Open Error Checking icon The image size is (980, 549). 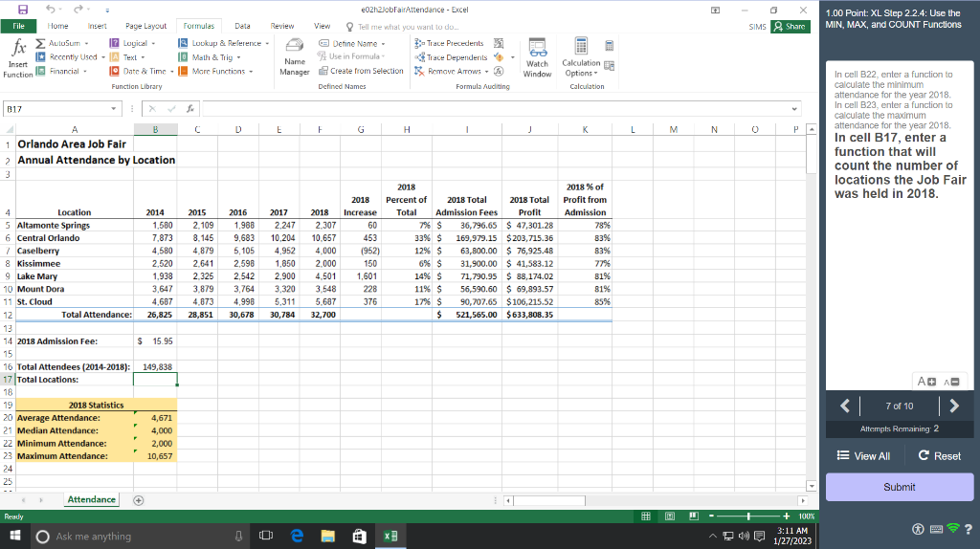click(498, 56)
